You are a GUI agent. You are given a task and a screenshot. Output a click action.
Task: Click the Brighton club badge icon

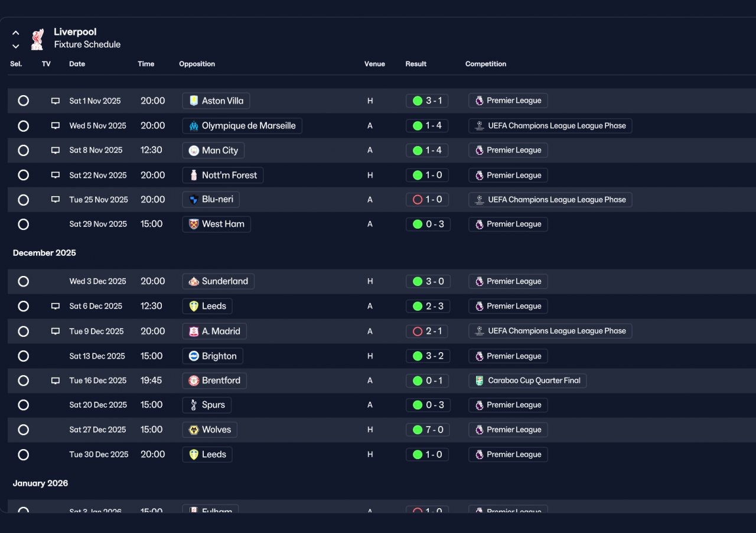pyautogui.click(x=194, y=356)
